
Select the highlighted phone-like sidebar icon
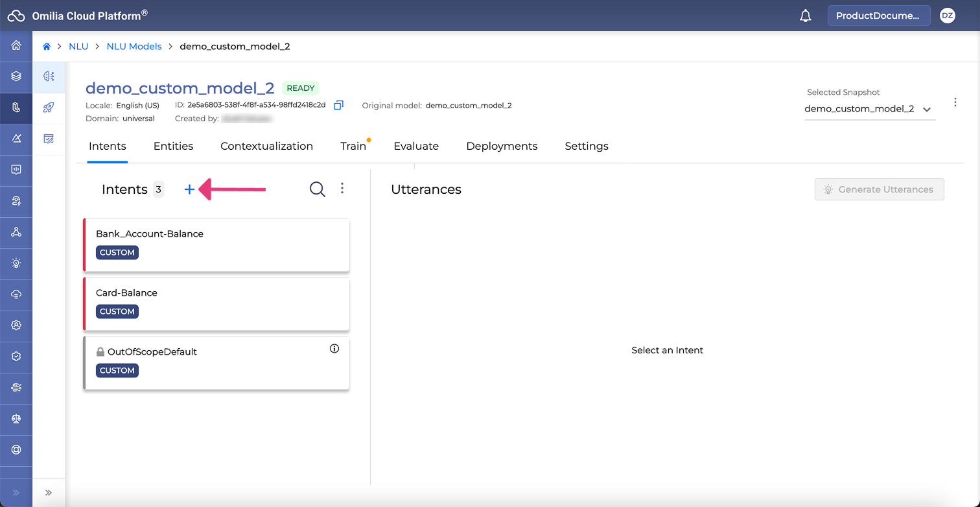[16, 108]
